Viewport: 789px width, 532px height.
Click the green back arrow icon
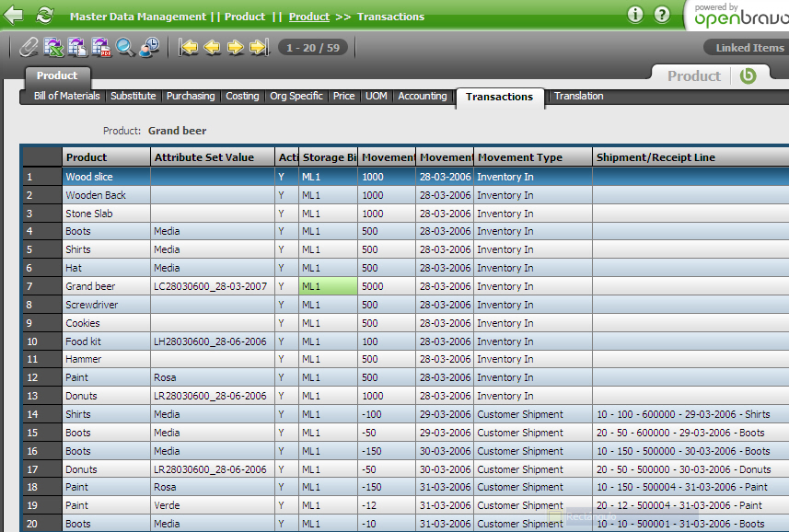pos(15,16)
